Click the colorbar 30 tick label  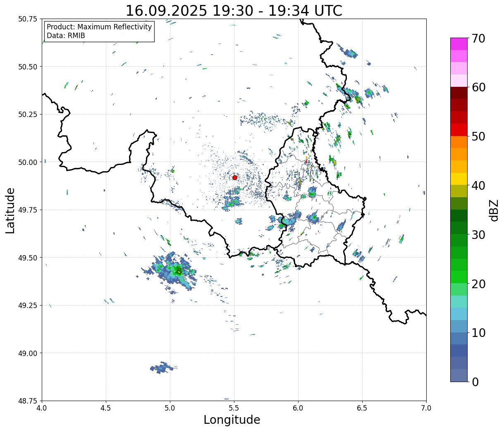479,235
